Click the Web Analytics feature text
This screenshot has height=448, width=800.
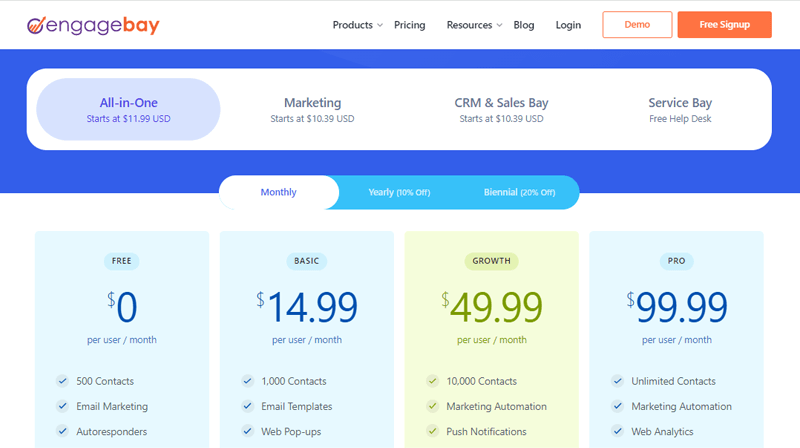(662, 432)
